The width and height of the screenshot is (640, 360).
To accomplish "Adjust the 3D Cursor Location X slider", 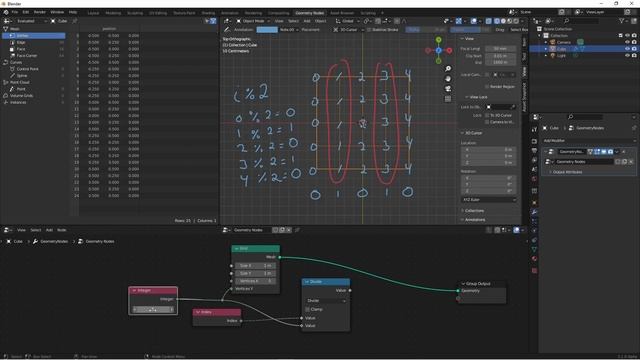I will point(489,149).
